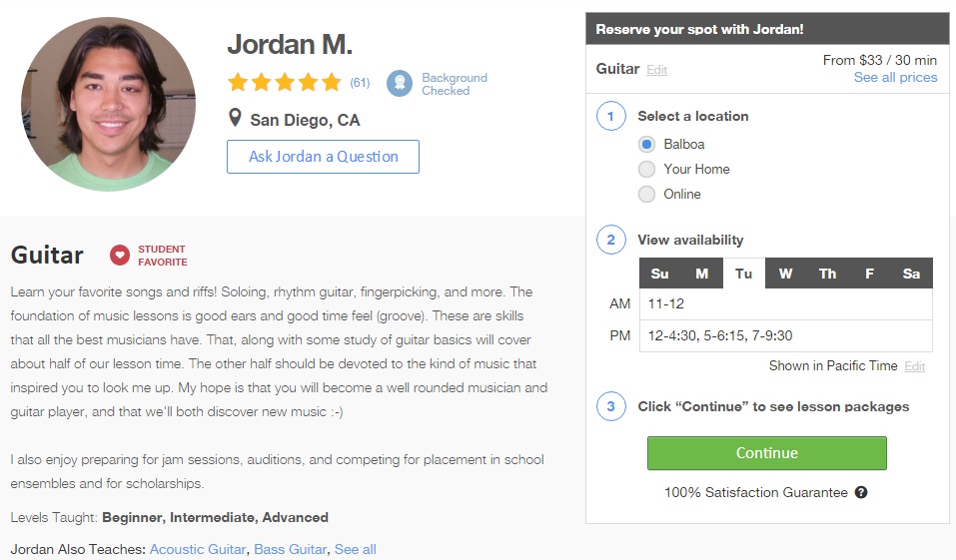Open the Sa availability day tab
Viewport: 956px width, 560px height.
(x=911, y=274)
